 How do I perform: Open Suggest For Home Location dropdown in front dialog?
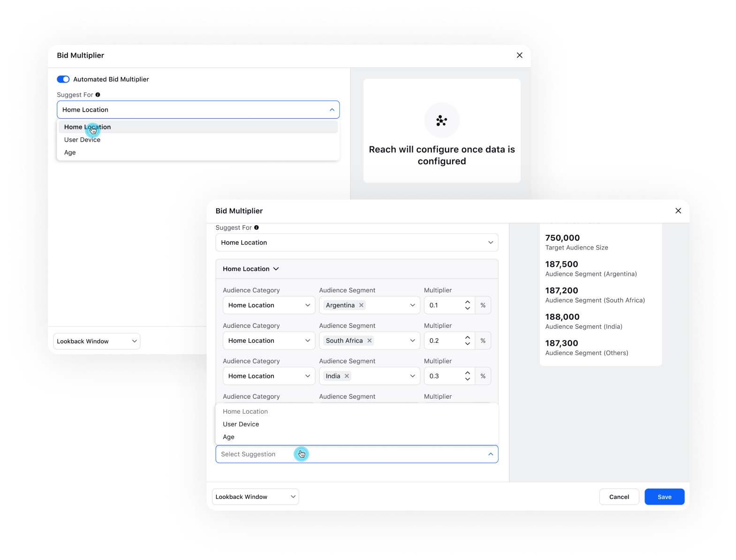coord(357,242)
